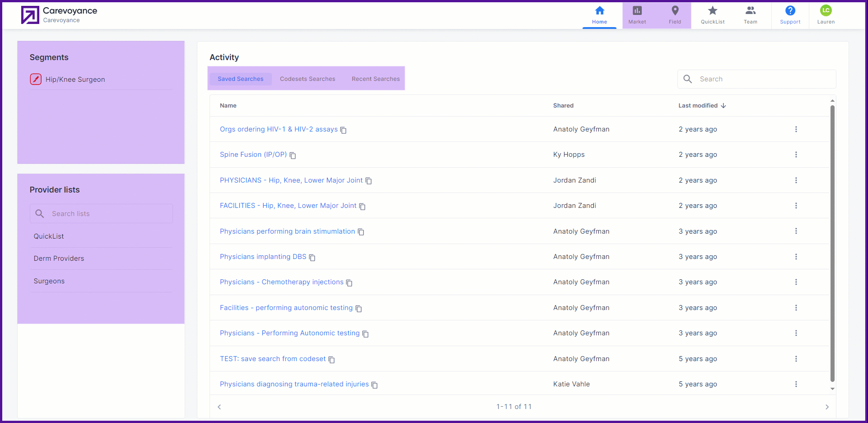
Task: Open 'Spine Fusion (IP/OP)' saved search
Action: pos(253,155)
